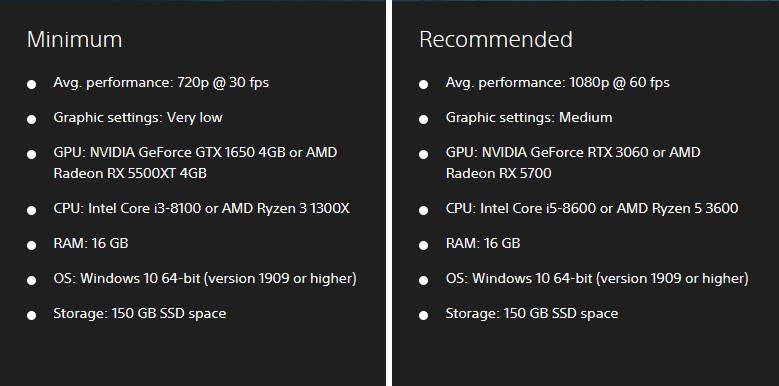Select the 720p @ 30 fps text
The width and height of the screenshot is (779, 386).
(223, 82)
